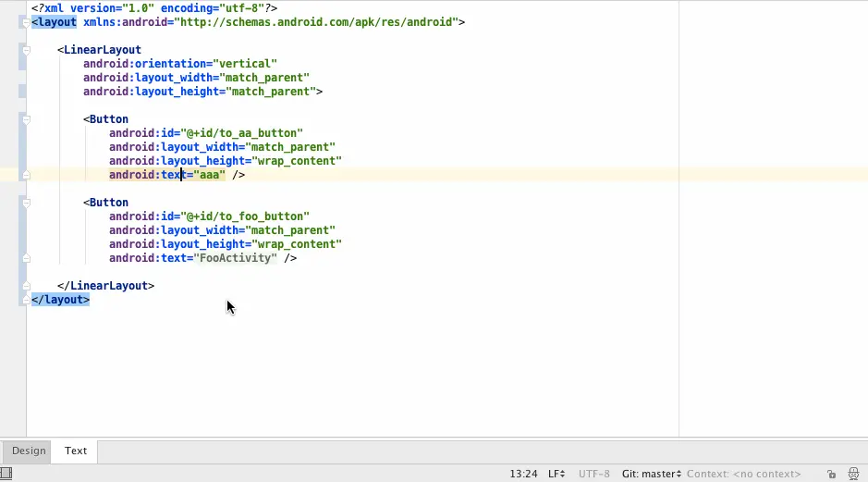
Task: Click the Context: <no context> indicator
Action: coord(743,474)
